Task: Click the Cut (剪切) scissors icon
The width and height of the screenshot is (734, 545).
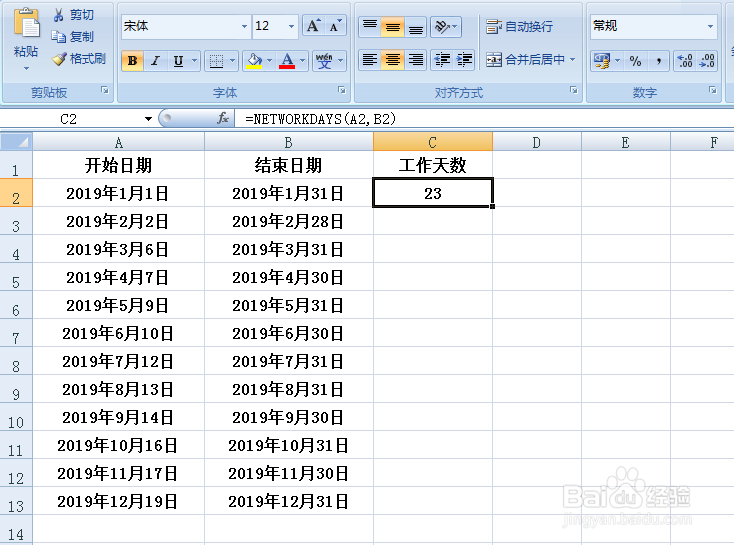Action: [x=58, y=15]
